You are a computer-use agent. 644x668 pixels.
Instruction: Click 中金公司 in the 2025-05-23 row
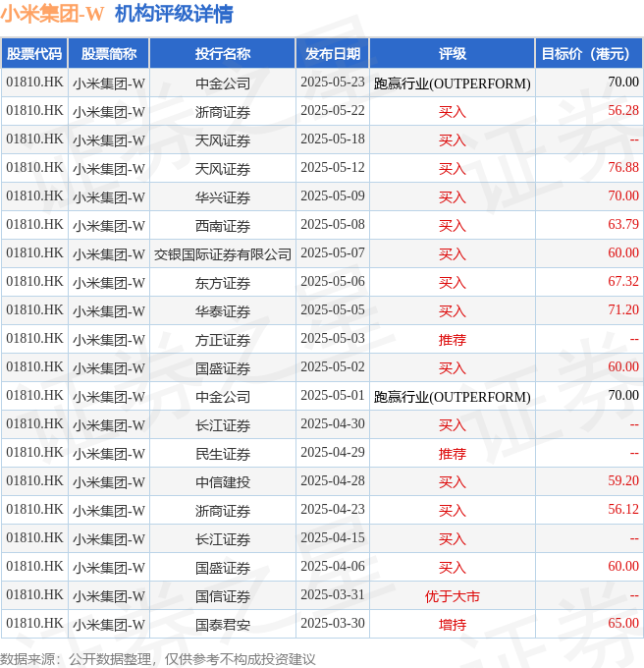click(x=223, y=83)
